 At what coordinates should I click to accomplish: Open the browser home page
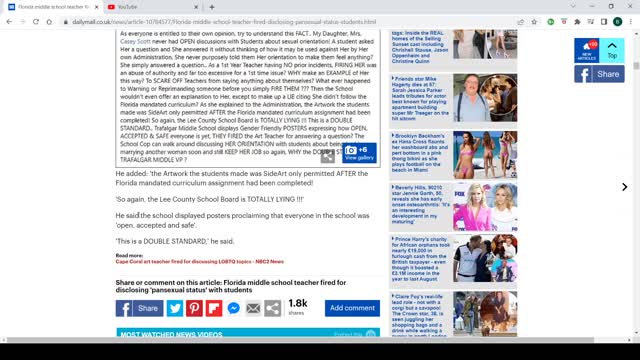[49, 22]
